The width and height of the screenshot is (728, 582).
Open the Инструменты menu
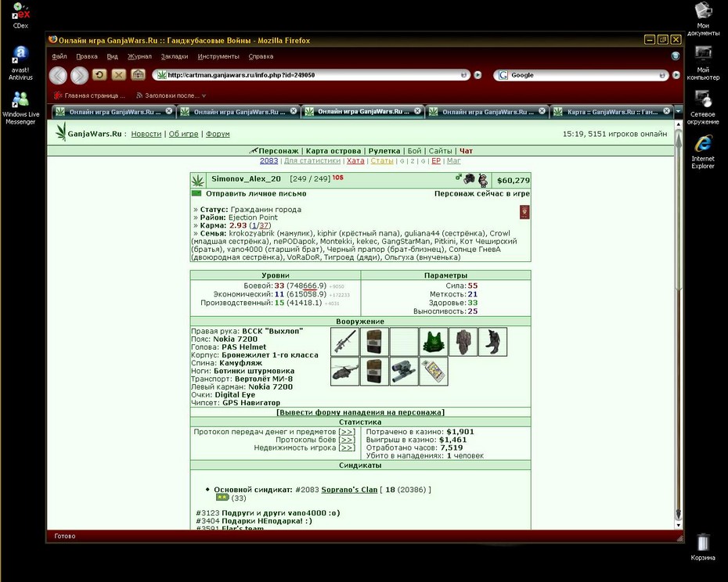(x=218, y=56)
